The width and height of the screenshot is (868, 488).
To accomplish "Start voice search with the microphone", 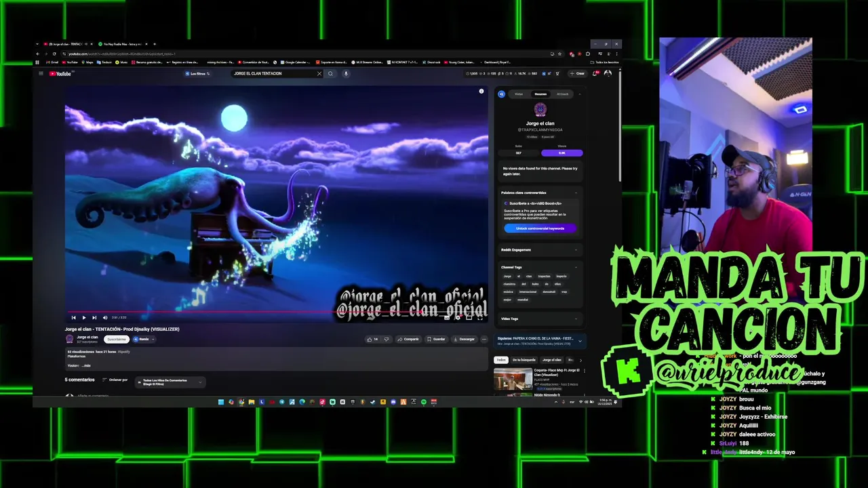I will point(345,73).
